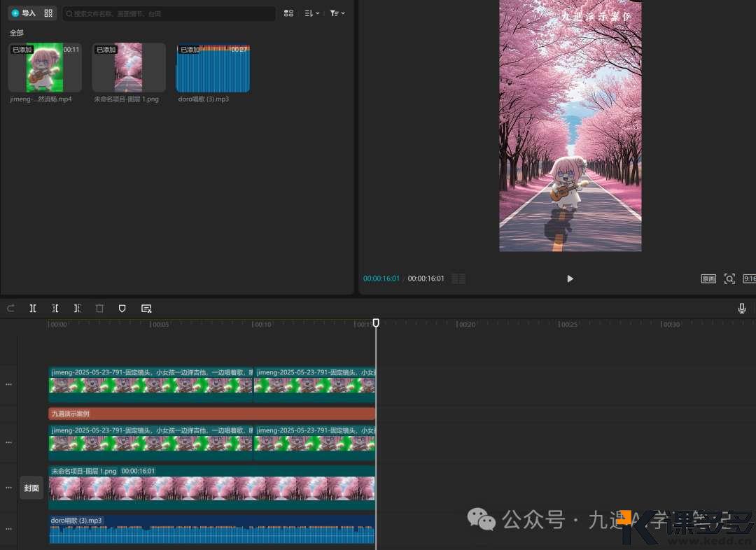Click the trash delete icon

(x=100, y=309)
